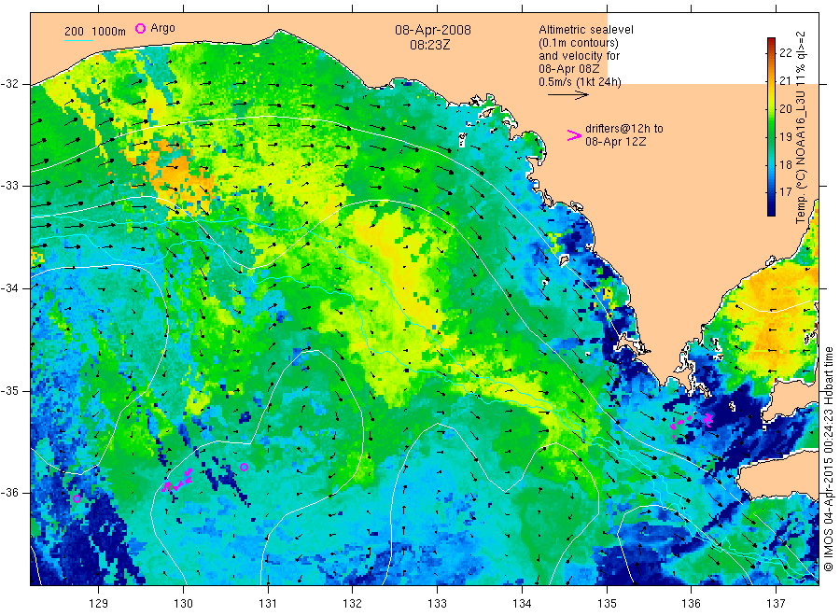Click the latitude label -32
The image size is (840, 616).
pos(9,84)
